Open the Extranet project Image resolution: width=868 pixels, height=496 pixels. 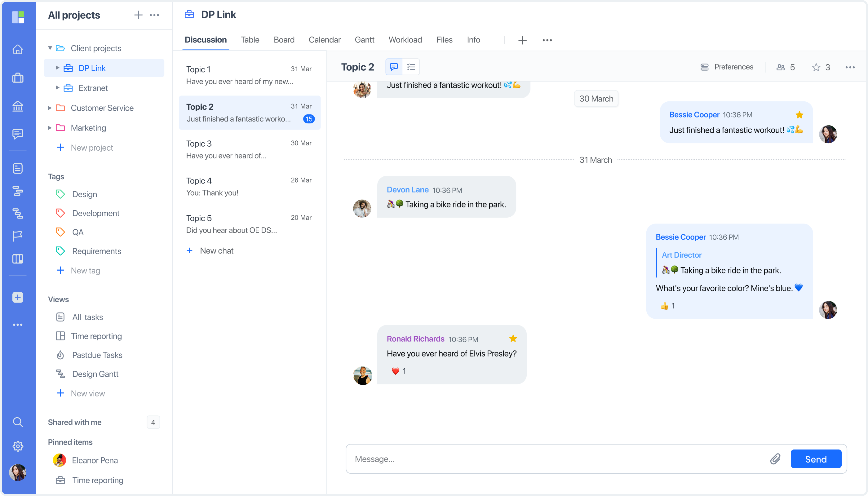[93, 88]
